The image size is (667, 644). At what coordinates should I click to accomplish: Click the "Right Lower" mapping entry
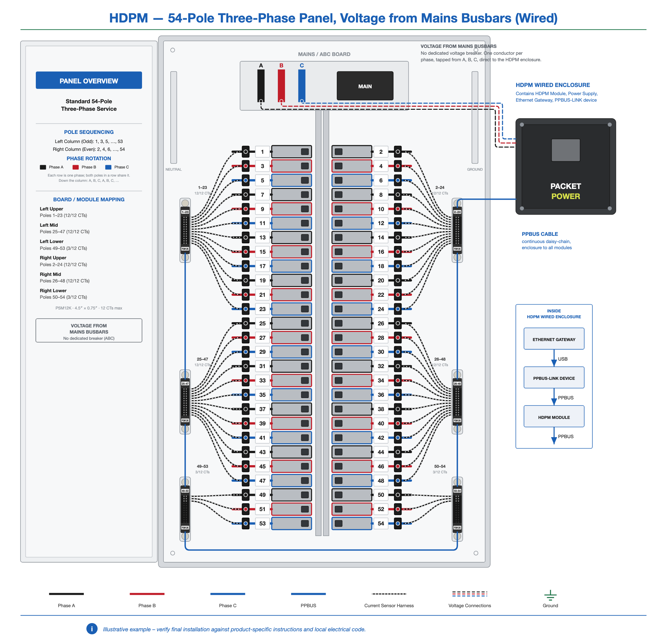(63, 294)
